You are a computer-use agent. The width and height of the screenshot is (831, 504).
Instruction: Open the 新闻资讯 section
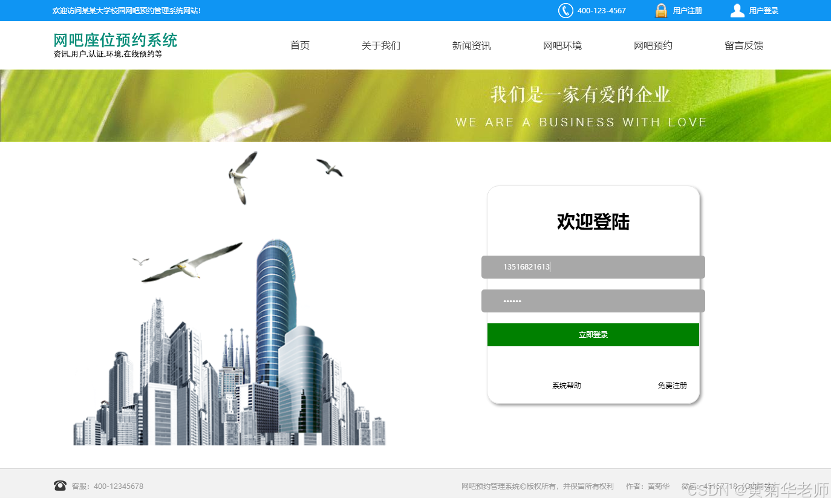coord(472,45)
